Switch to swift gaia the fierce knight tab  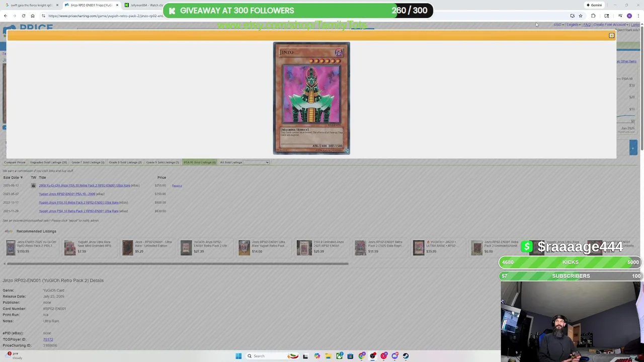[31, 5]
